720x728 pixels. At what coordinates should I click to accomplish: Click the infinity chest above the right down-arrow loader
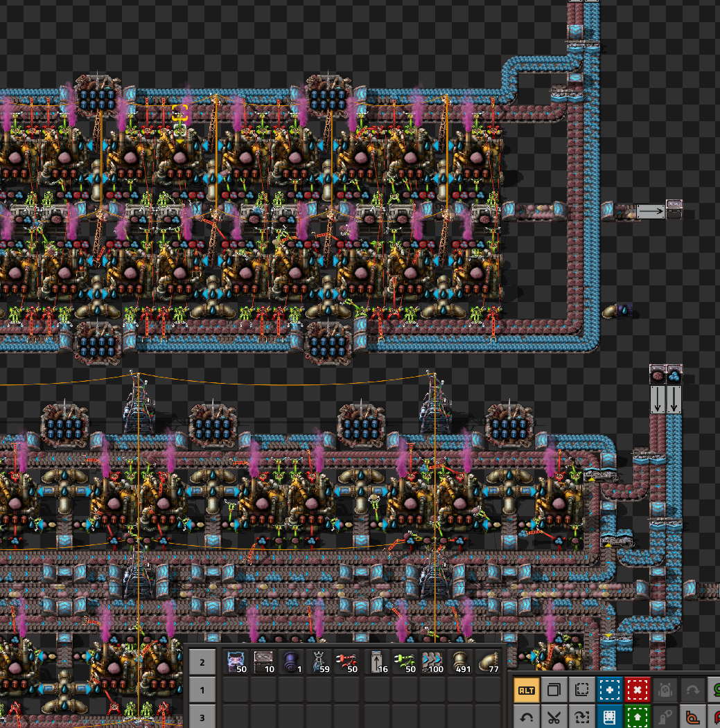[x=674, y=375]
